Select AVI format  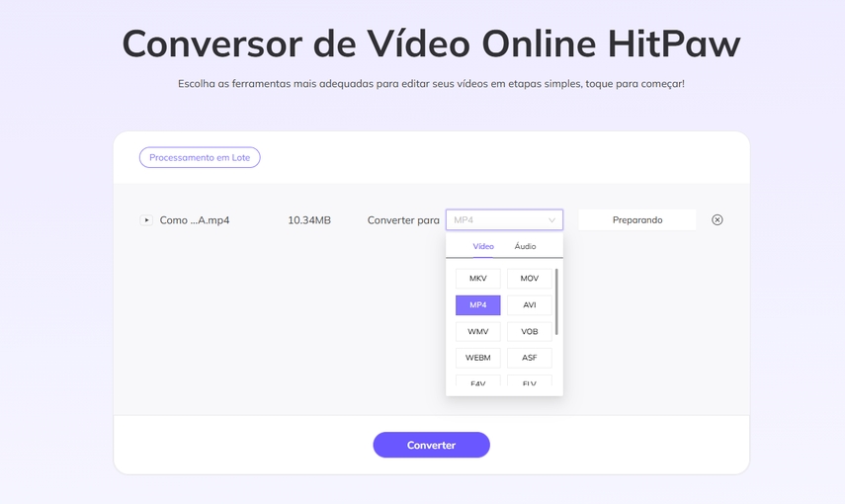point(529,305)
